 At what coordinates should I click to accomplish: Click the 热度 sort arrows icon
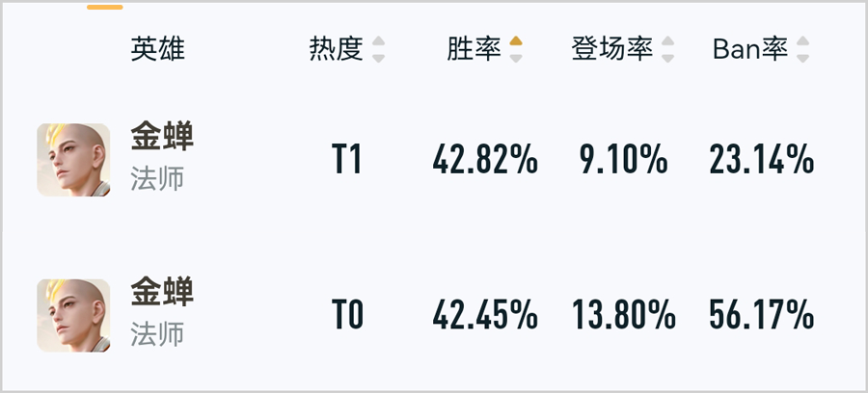pyautogui.click(x=379, y=49)
